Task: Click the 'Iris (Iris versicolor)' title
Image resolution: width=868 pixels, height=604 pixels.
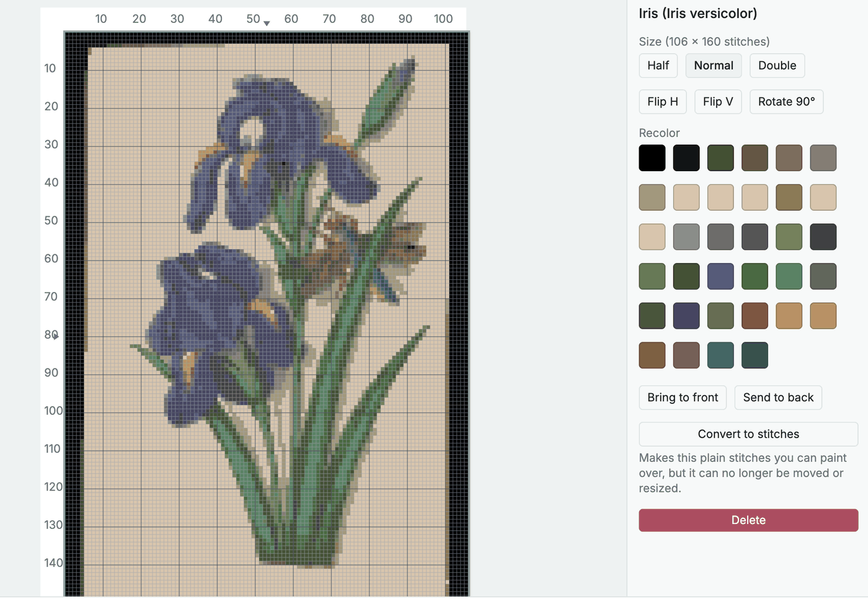Action: [697, 14]
